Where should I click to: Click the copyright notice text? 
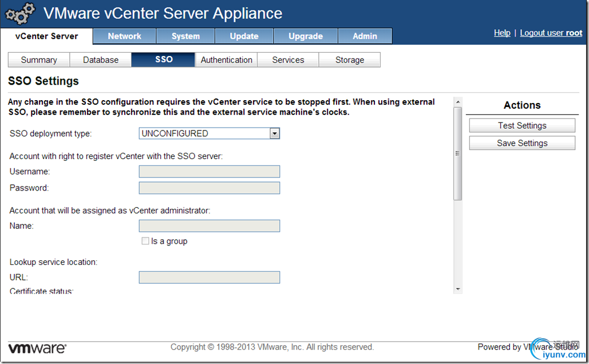pyautogui.click(x=272, y=347)
